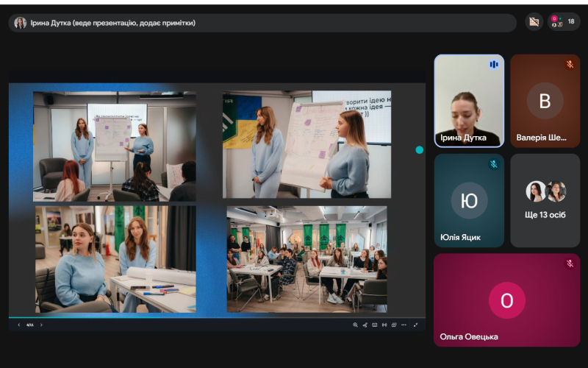The width and height of the screenshot is (588, 368).
Task: Open captions icon in the slide toolbar
Action: [374, 325]
